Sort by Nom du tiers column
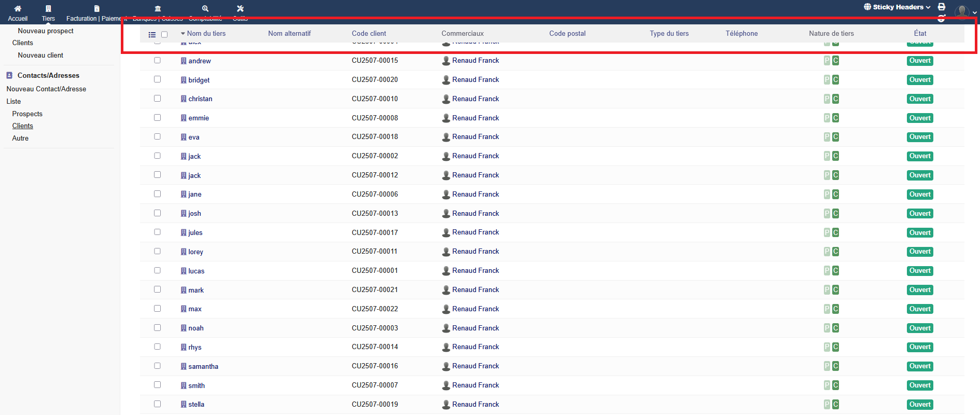Viewport: 980px width, 415px height. coord(206,34)
